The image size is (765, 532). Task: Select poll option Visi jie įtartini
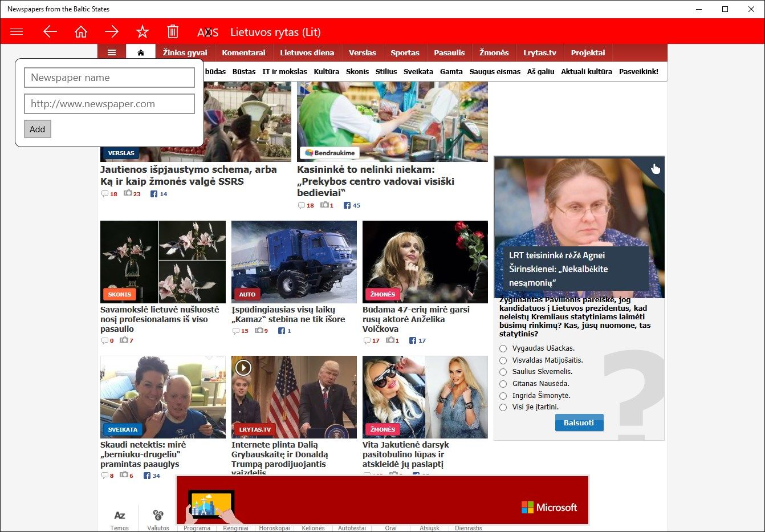click(503, 407)
